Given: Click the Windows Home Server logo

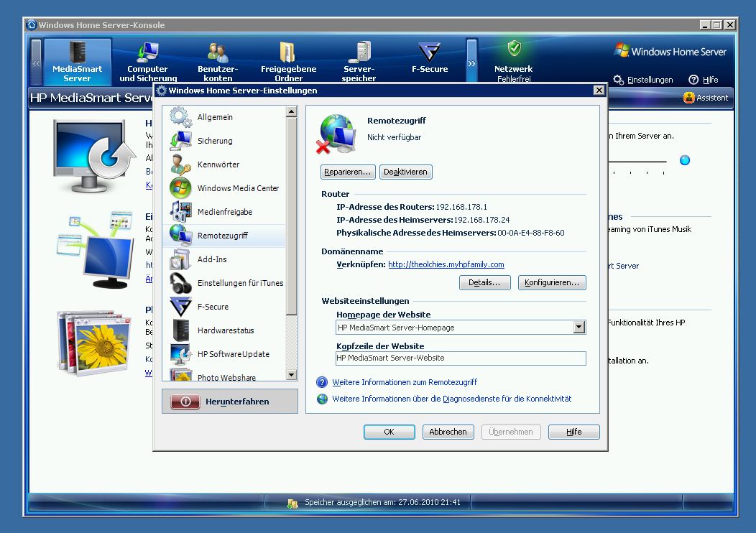Looking at the screenshot, I should pos(670,51).
